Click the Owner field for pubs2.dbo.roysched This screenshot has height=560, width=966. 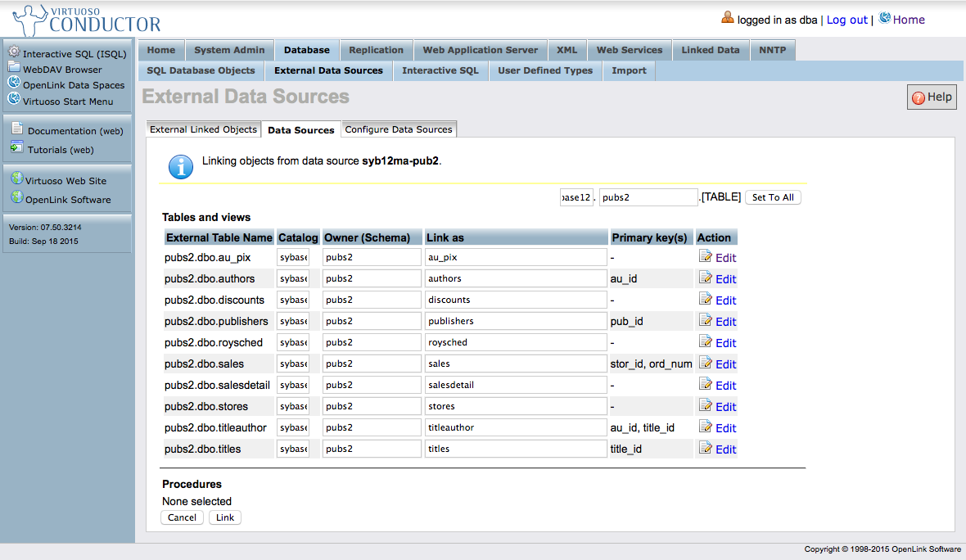click(372, 342)
